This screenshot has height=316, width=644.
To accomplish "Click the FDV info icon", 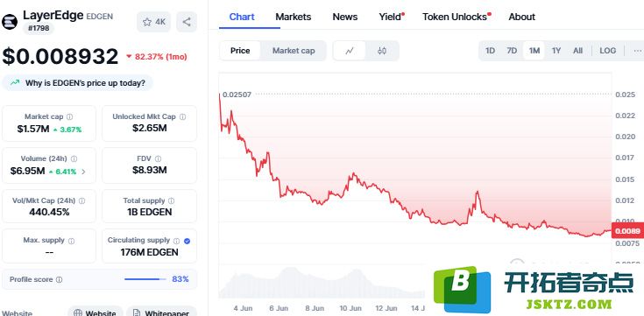I will [158, 158].
